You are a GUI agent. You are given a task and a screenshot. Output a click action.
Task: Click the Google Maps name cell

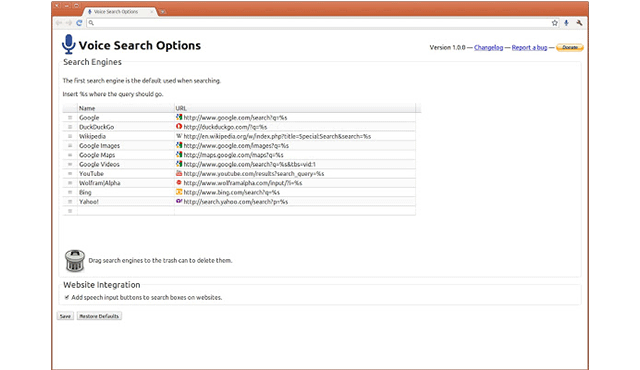coord(126,155)
